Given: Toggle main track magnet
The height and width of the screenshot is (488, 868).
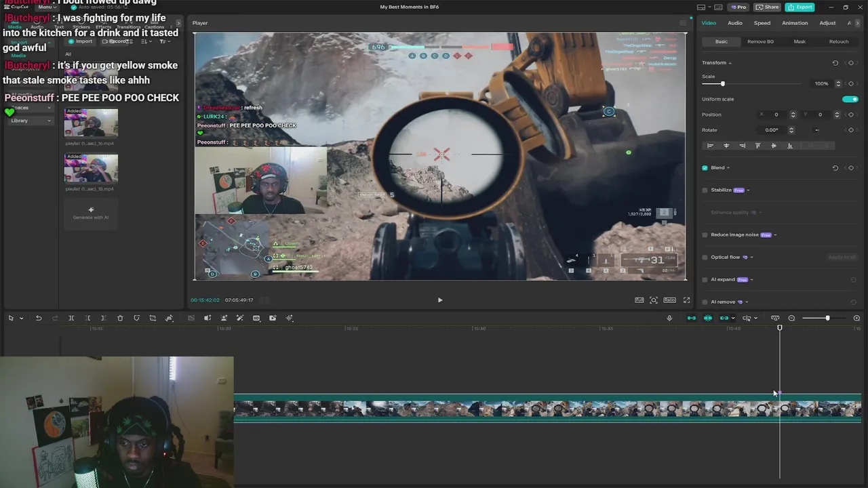Looking at the screenshot, I should pos(692,318).
